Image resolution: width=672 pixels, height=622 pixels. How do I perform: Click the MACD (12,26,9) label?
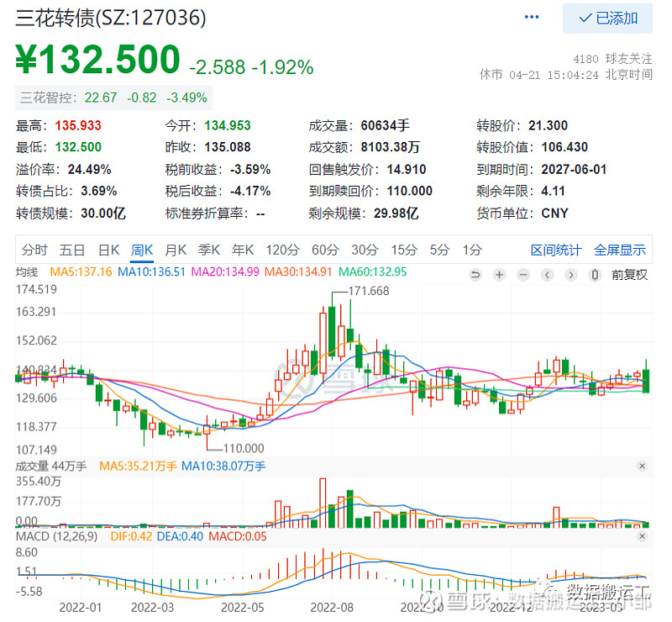click(x=56, y=536)
